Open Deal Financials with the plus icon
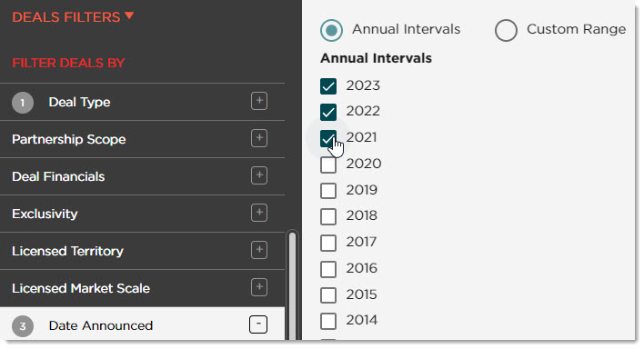 tap(259, 175)
